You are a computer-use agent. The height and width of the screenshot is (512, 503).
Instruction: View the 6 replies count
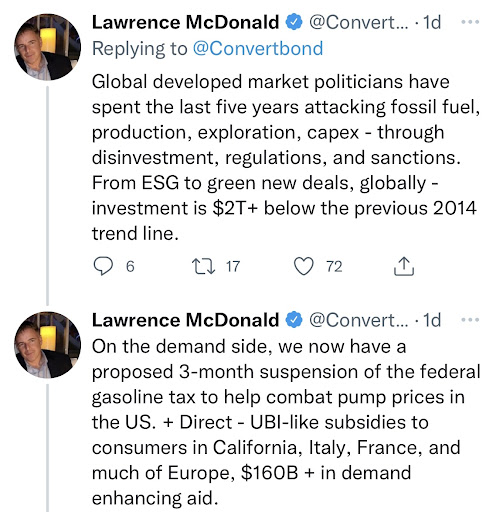130,267
